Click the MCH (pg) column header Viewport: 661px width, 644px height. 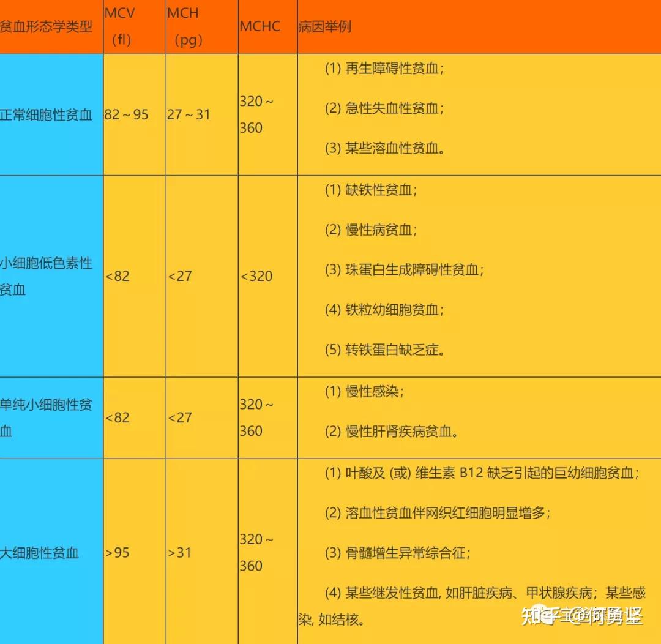point(187,26)
